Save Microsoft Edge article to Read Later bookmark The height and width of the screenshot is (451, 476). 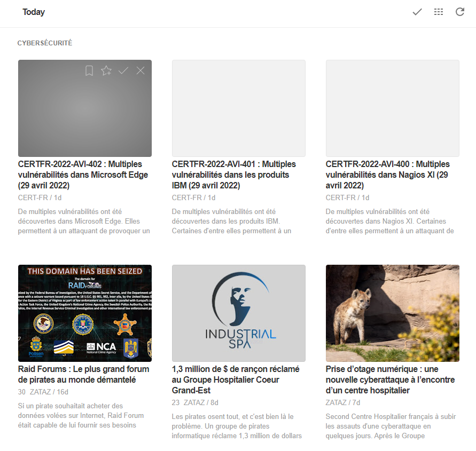[x=89, y=70]
